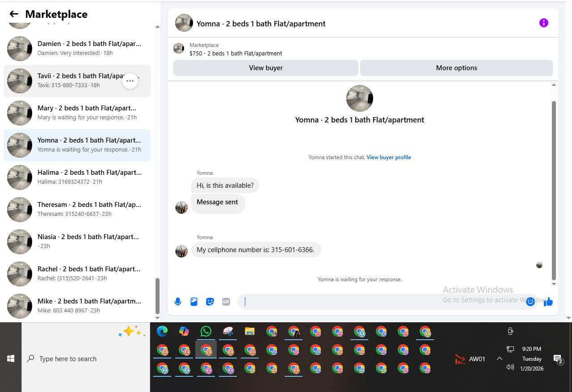Open Tavii's conversation
This screenshot has width=572, height=392.
[x=77, y=81]
